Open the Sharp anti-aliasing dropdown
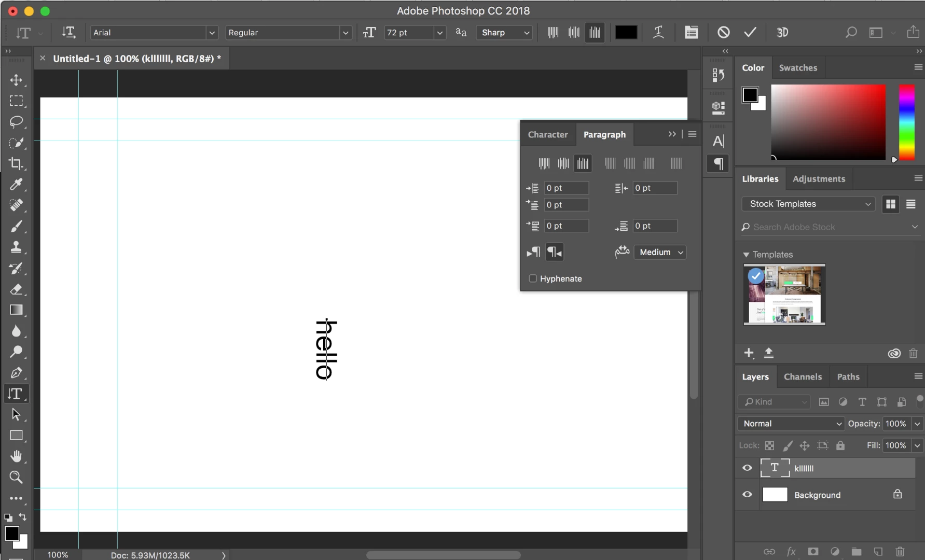The height and width of the screenshot is (560, 925). pyautogui.click(x=504, y=33)
